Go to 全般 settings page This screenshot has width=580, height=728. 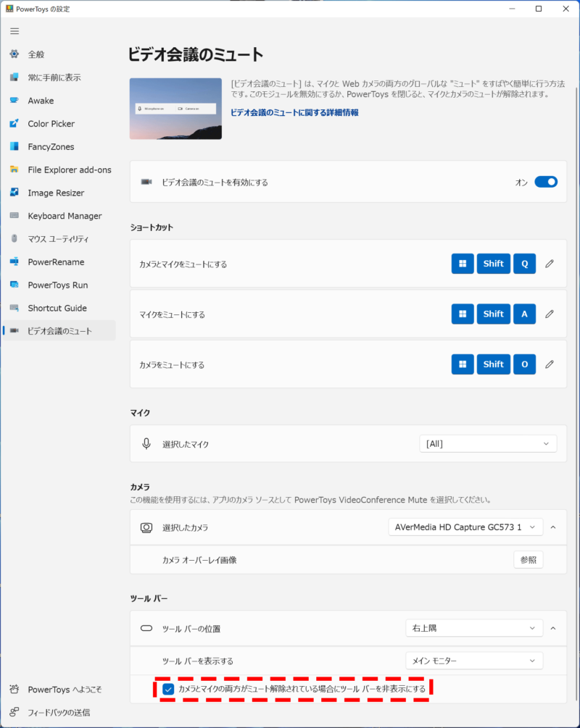pyautogui.click(x=59, y=54)
